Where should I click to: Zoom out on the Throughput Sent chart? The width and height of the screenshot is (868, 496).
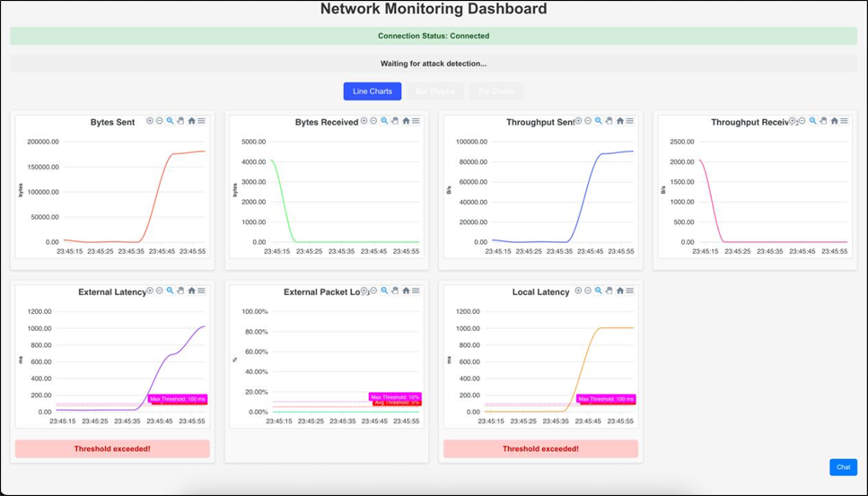(588, 121)
